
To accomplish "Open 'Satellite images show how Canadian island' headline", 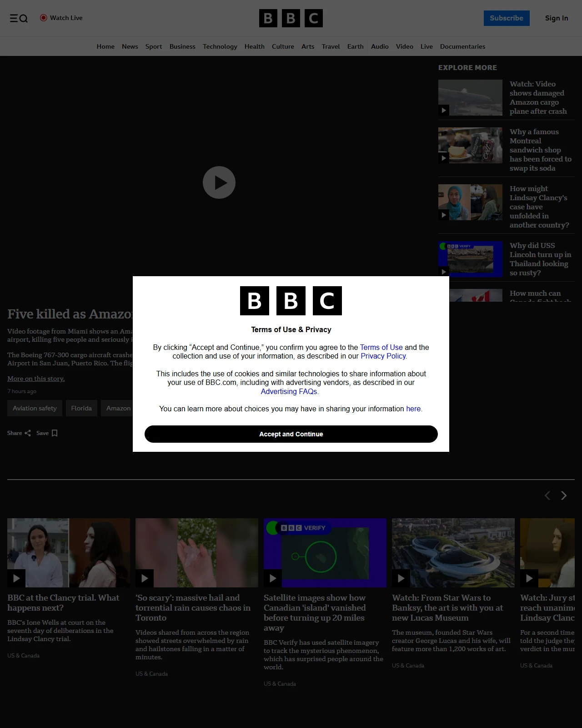I will [x=315, y=612].
